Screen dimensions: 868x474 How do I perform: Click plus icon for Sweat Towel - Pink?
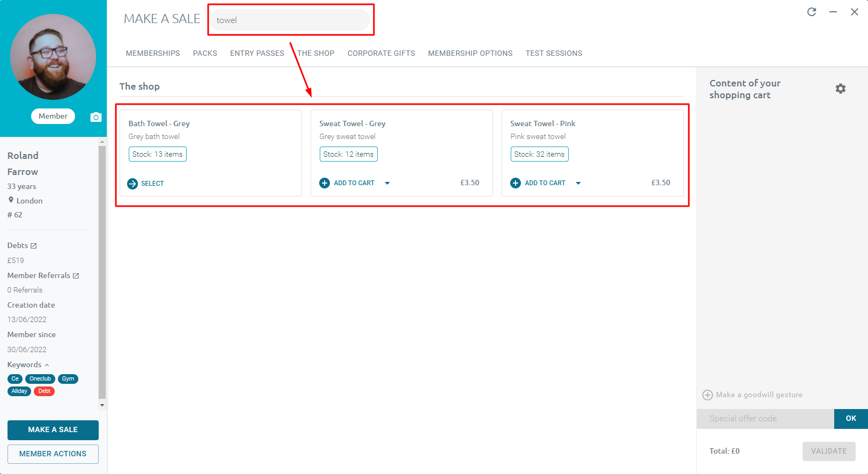click(x=516, y=183)
